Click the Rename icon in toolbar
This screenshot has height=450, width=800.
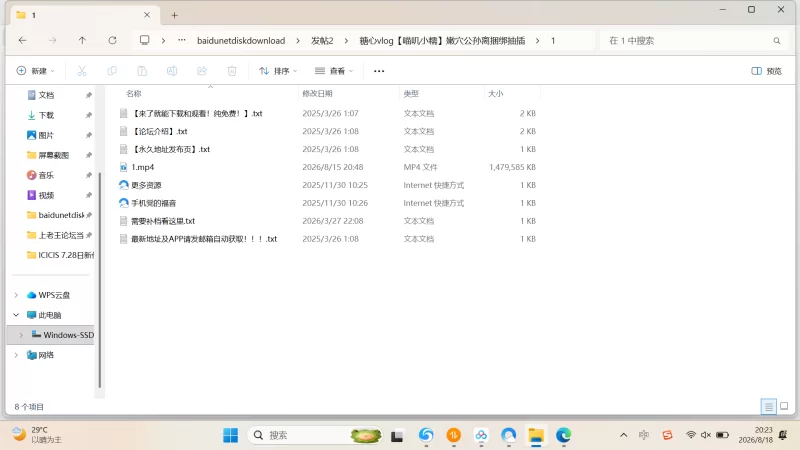pyautogui.click(x=172, y=71)
